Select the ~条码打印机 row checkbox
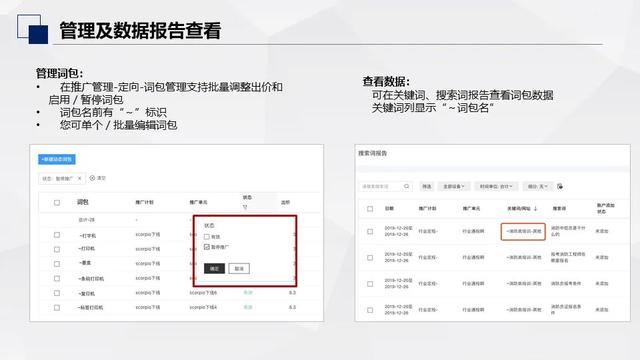The image size is (640, 360). 57,278
